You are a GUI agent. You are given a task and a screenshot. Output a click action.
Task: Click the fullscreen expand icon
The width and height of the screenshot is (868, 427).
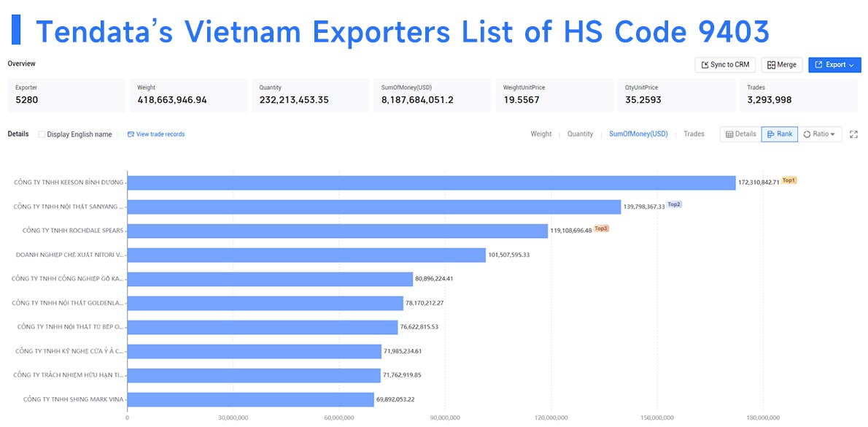pyautogui.click(x=853, y=134)
